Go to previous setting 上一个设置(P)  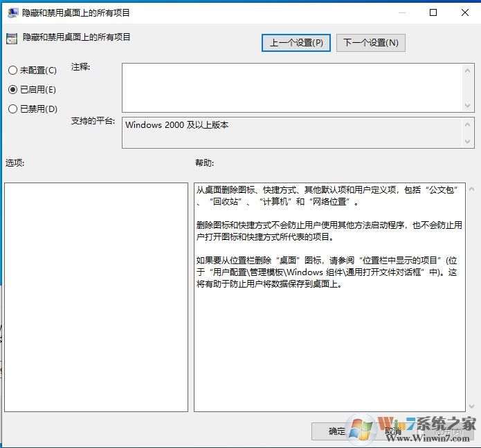tap(296, 43)
